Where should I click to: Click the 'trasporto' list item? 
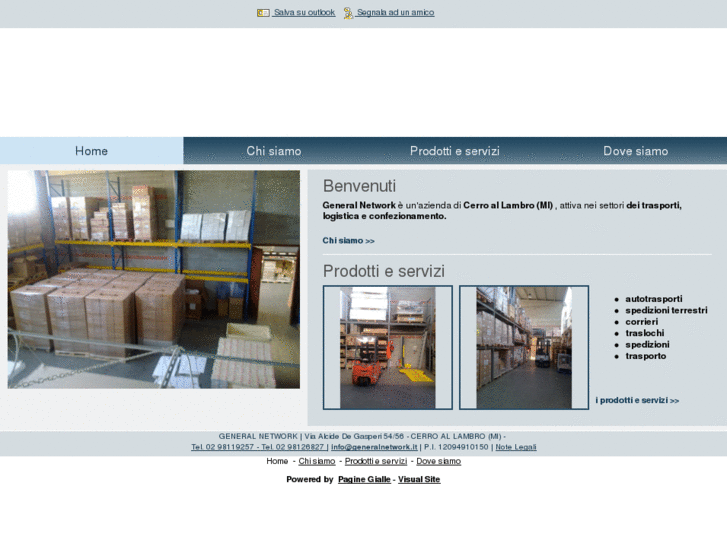[x=646, y=356]
